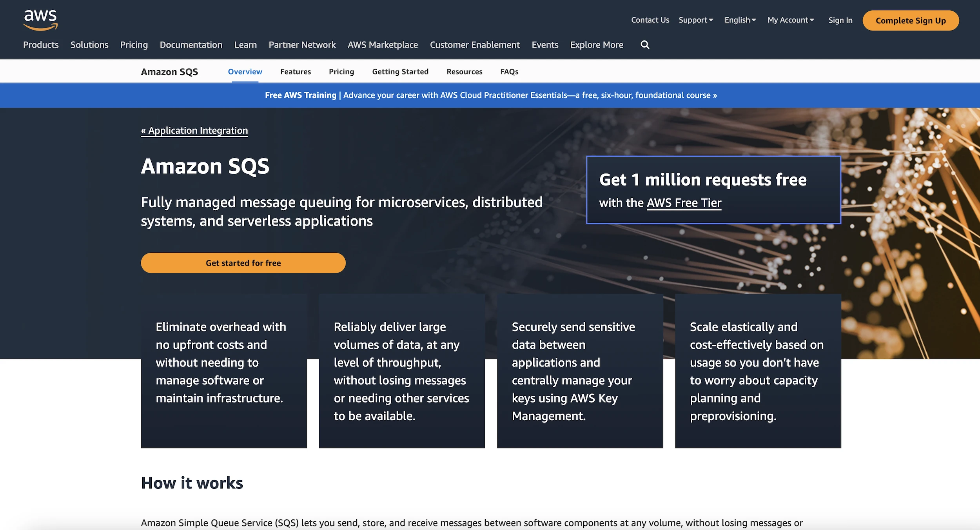Viewport: 980px width, 530px height.
Task: Open the Documentation menu
Action: pos(191,45)
